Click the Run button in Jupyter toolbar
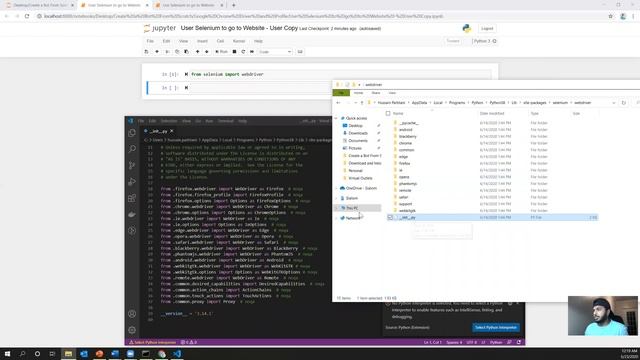The image size is (640, 360). click(222, 52)
